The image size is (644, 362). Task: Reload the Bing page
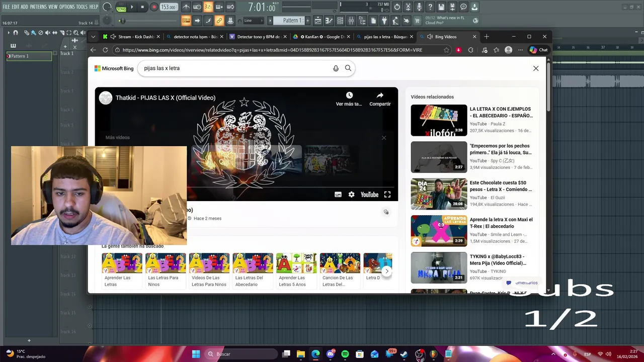pyautogui.click(x=105, y=50)
